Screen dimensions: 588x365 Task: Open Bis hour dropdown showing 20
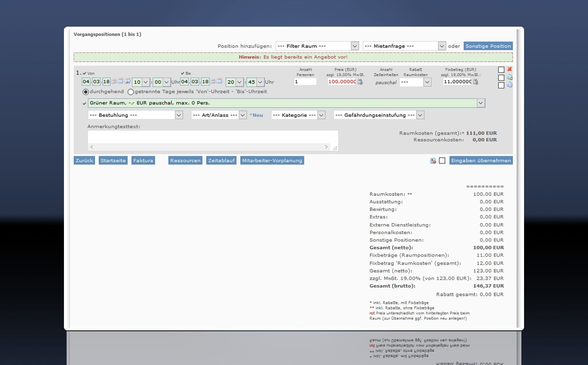[x=234, y=82]
